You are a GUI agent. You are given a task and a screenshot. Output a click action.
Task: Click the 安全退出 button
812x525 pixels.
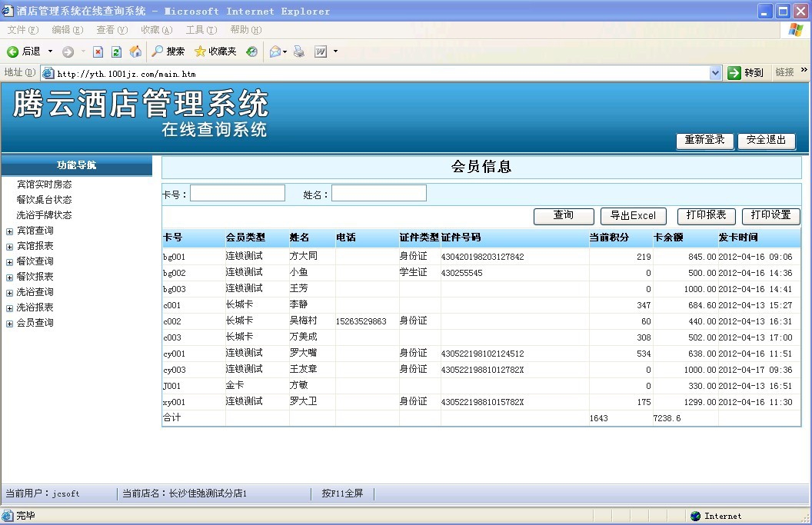(x=766, y=141)
